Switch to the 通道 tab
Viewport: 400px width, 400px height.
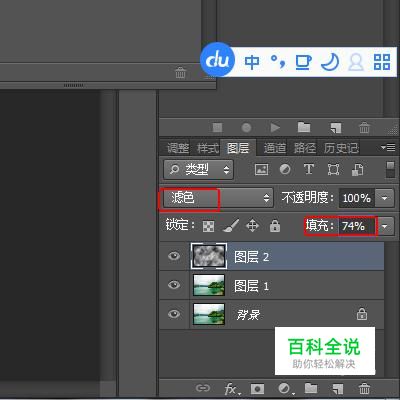275,148
